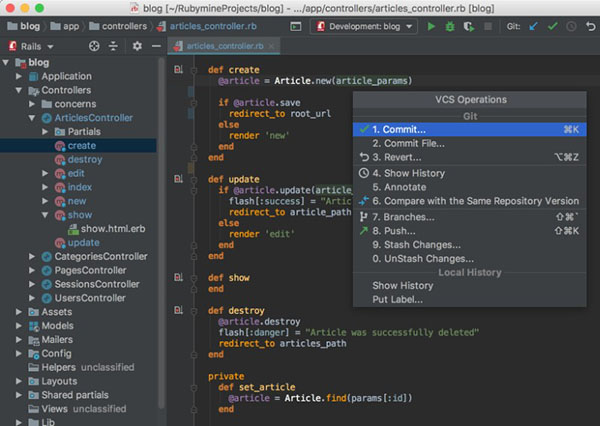Choose Compare with the Same Repository Version
This screenshot has width=600, height=426.
(470, 201)
